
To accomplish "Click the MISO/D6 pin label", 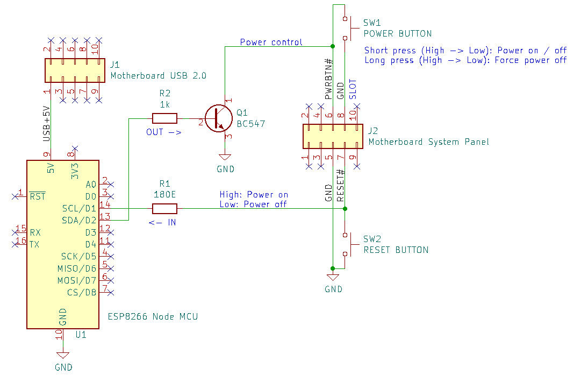I will click(x=77, y=268).
